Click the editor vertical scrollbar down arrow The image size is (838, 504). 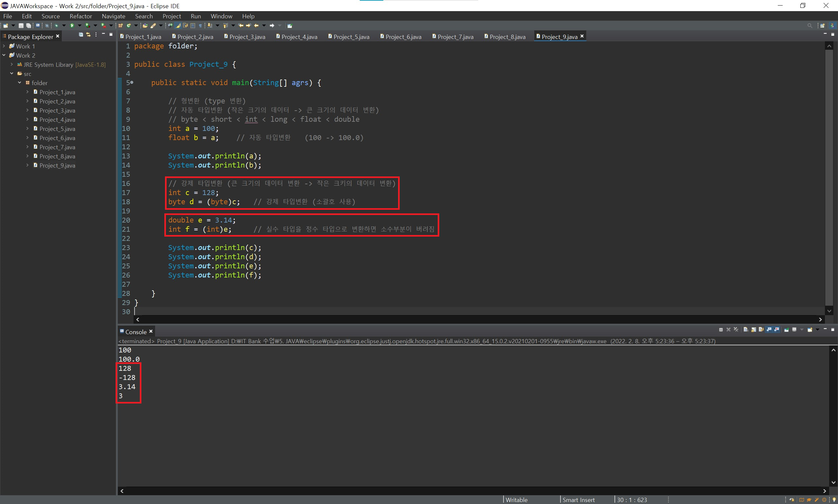(829, 311)
